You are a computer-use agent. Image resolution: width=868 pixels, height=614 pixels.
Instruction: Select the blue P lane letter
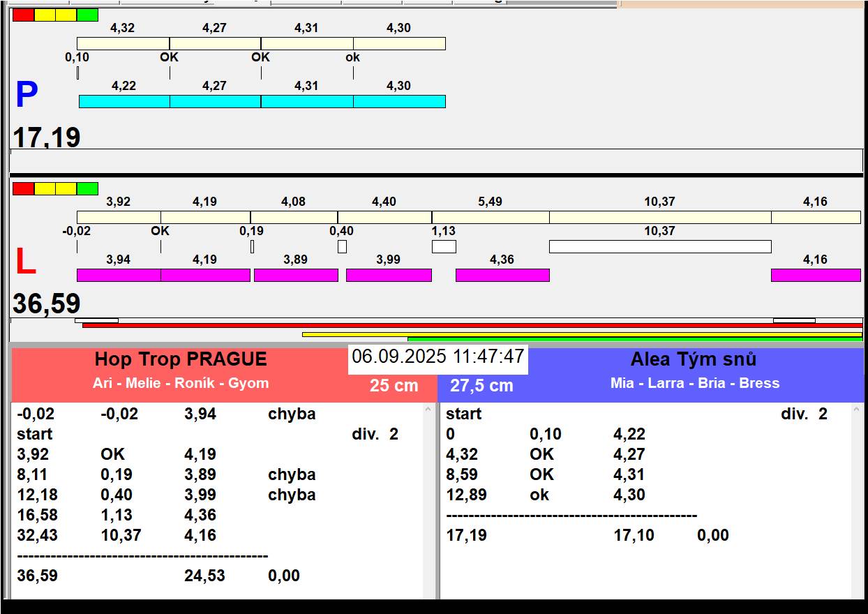coord(27,96)
